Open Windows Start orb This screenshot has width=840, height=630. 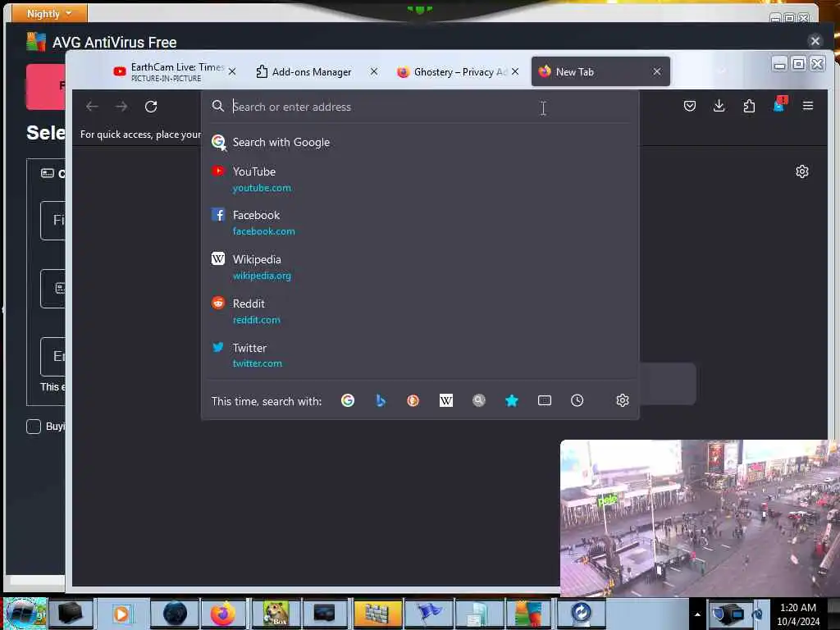pos(25,614)
